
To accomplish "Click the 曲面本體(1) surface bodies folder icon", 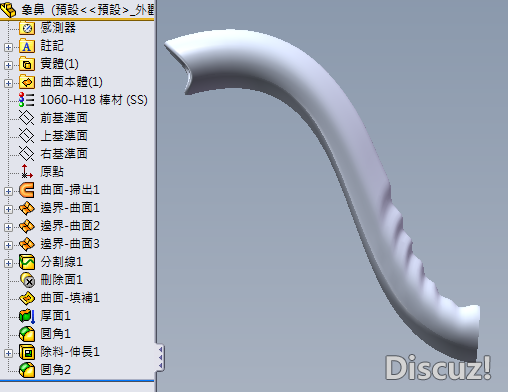I will (x=27, y=82).
